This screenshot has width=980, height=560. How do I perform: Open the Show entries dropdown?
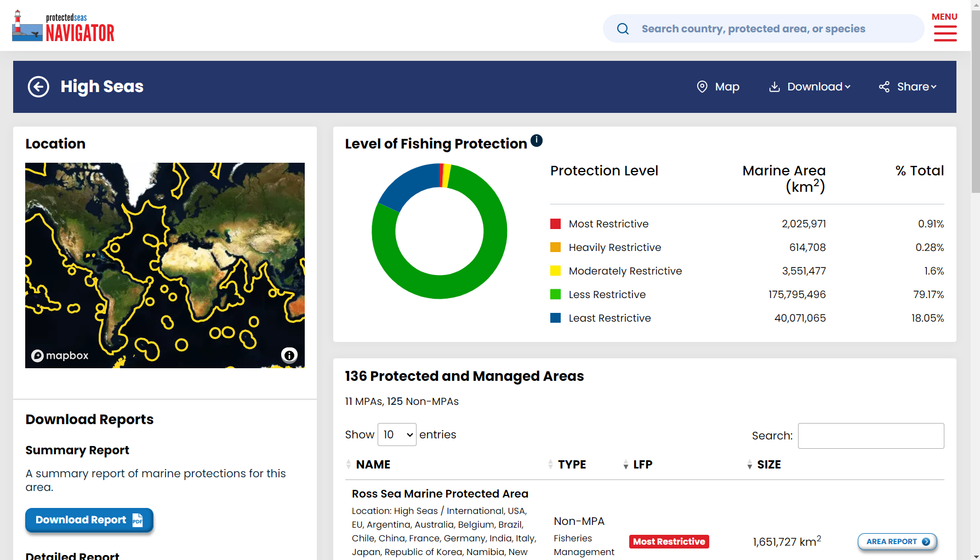(397, 434)
